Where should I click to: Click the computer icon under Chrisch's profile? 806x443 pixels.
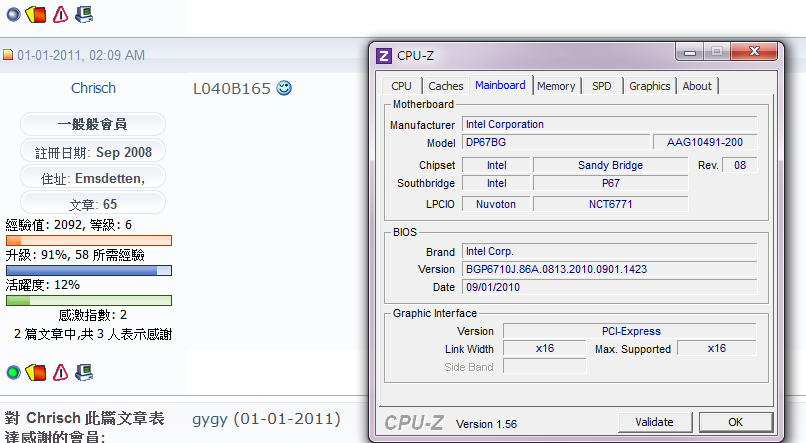pyautogui.click(x=84, y=372)
